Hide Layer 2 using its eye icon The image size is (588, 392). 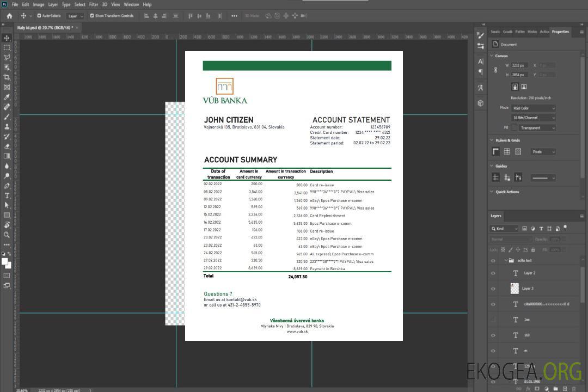point(493,273)
